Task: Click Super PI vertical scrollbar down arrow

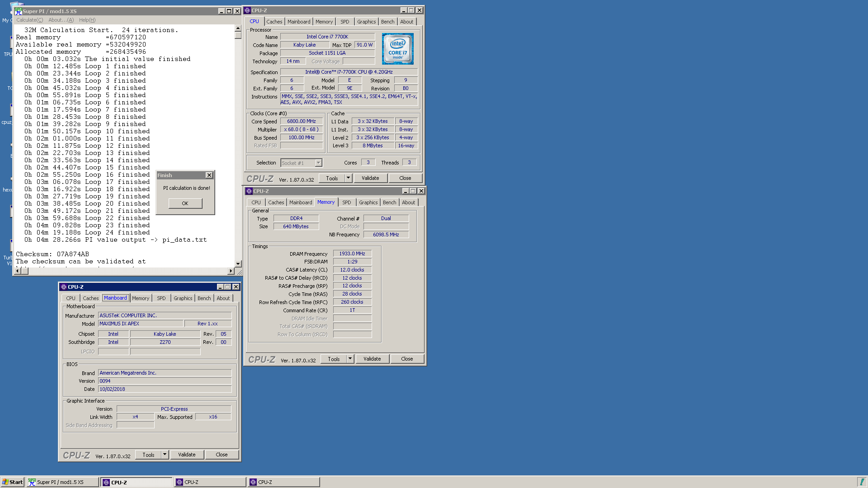Action: (x=238, y=263)
